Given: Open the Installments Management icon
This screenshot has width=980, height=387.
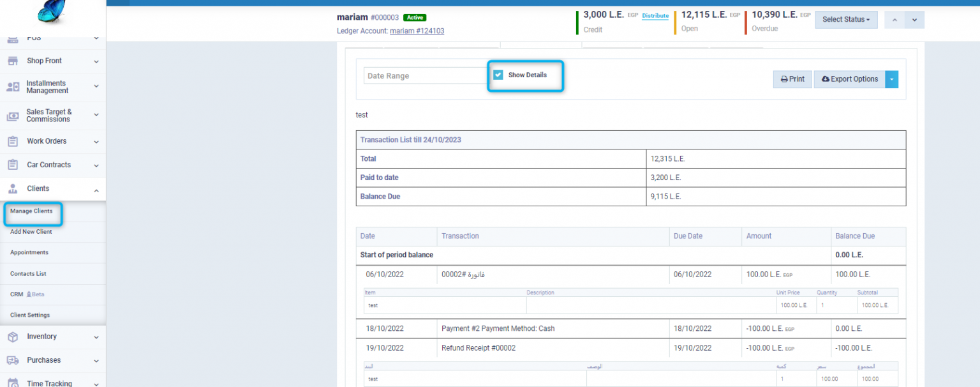Looking at the screenshot, I should 12,87.
